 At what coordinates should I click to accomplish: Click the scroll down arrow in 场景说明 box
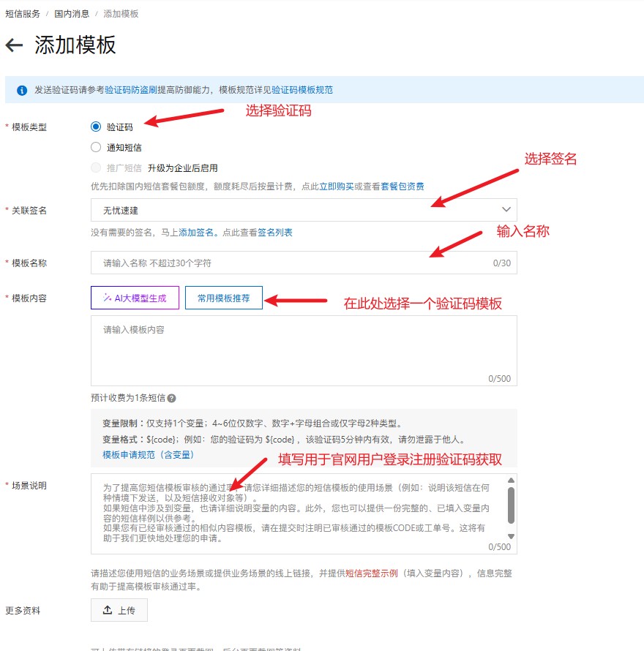pos(511,536)
